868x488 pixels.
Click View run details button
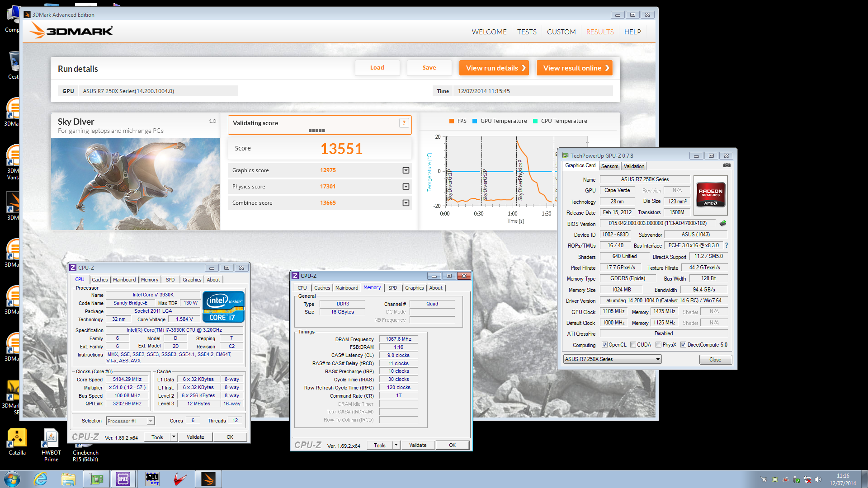point(494,68)
